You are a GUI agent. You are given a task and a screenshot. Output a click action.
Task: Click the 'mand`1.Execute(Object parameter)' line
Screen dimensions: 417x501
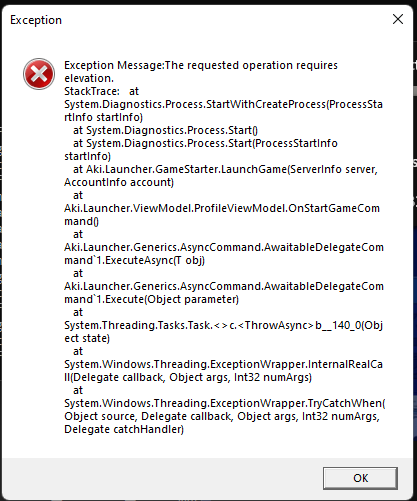pos(152,299)
